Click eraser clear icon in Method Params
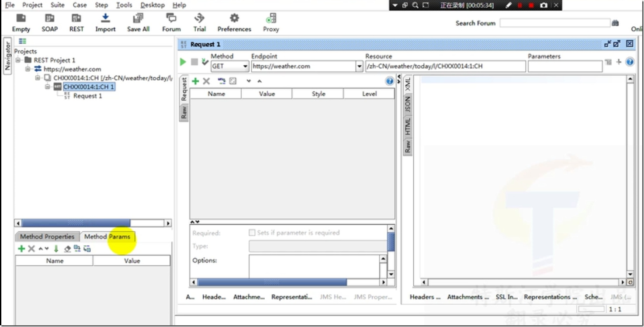Screen dimensions: 644x327 click(67, 249)
